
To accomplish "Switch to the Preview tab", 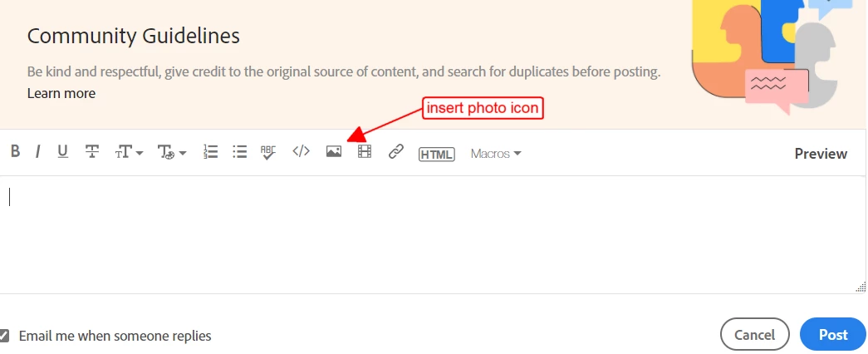I will pos(821,154).
